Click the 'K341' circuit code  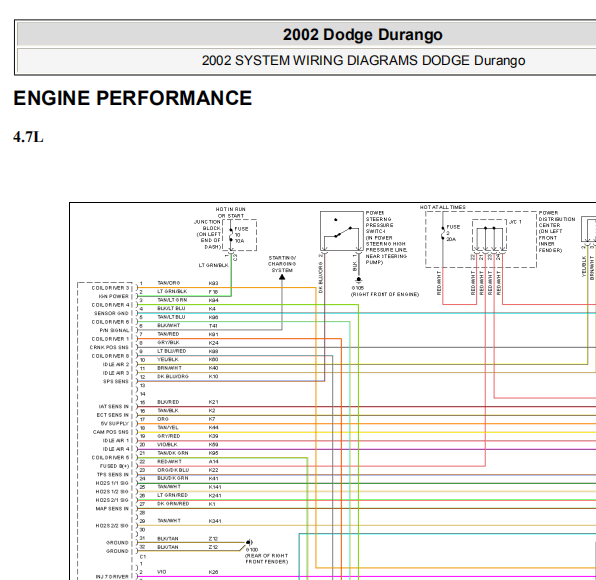tap(215, 521)
